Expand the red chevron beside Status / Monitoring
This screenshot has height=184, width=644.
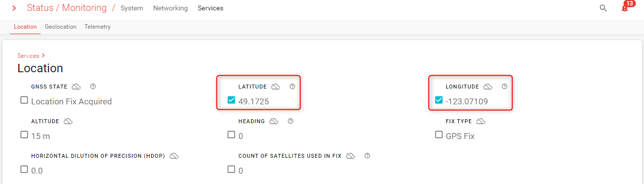(14, 8)
